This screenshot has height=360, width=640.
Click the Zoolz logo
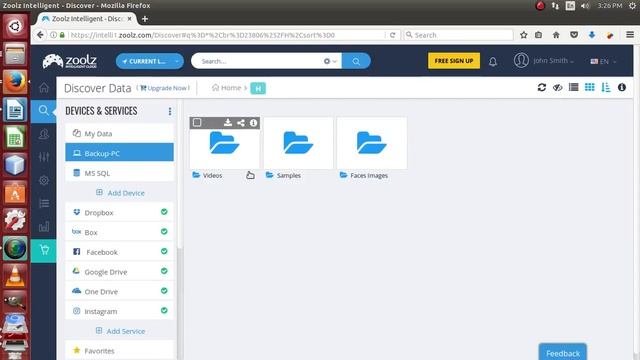point(70,61)
